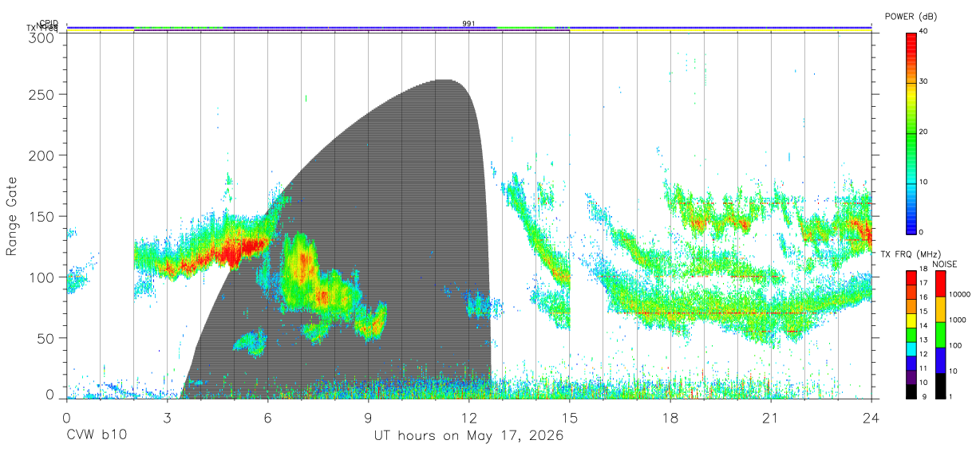Click the "50" range gate tick label

pos(47,338)
